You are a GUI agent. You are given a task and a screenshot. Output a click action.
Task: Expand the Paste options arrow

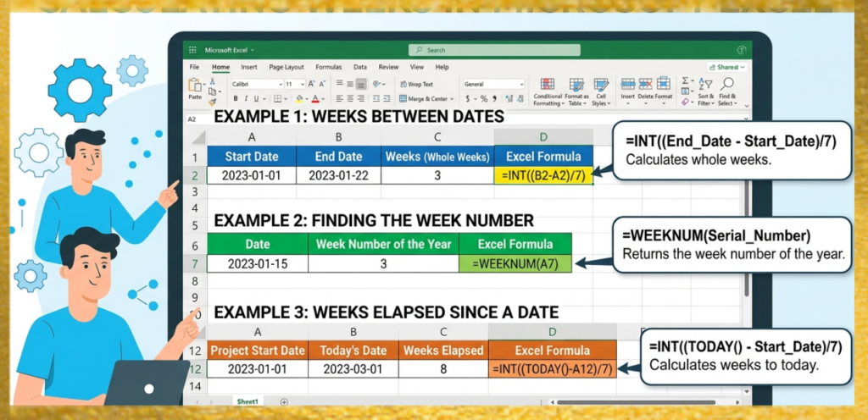click(205, 85)
